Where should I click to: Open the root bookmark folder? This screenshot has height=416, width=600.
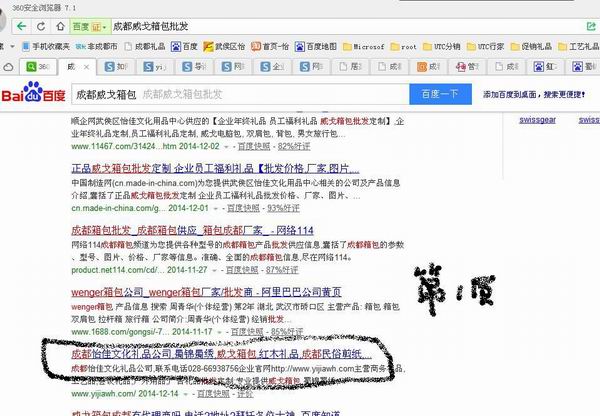click(x=403, y=47)
